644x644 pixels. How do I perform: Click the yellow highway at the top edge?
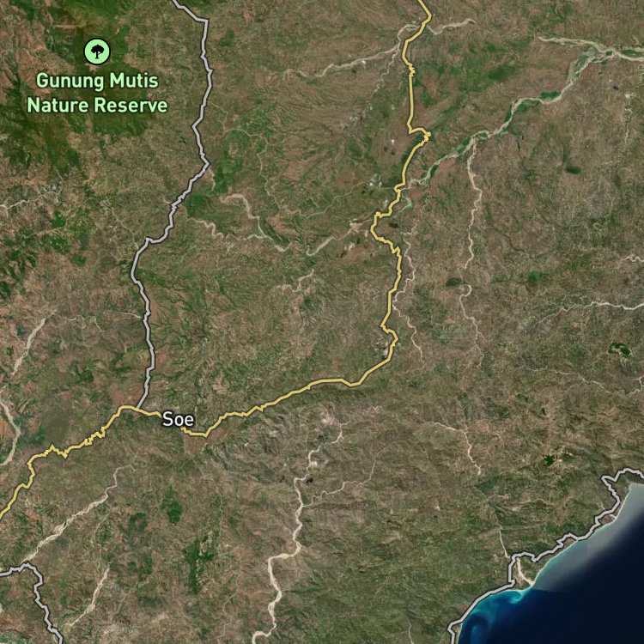pyautogui.click(x=425, y=5)
